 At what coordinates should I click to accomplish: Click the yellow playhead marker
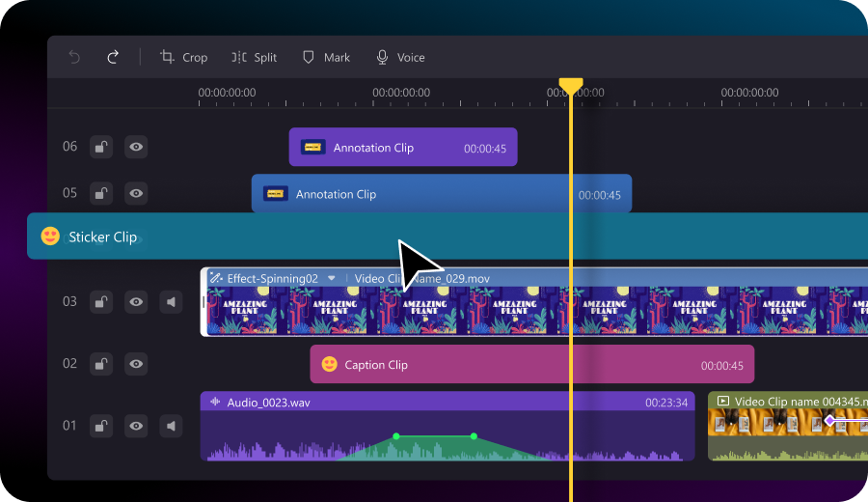tap(571, 86)
